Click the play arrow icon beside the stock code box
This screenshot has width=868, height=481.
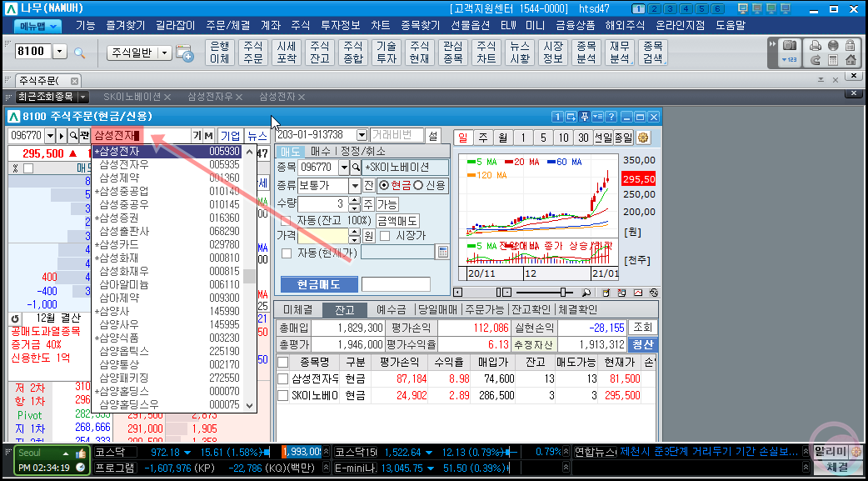[x=62, y=136]
